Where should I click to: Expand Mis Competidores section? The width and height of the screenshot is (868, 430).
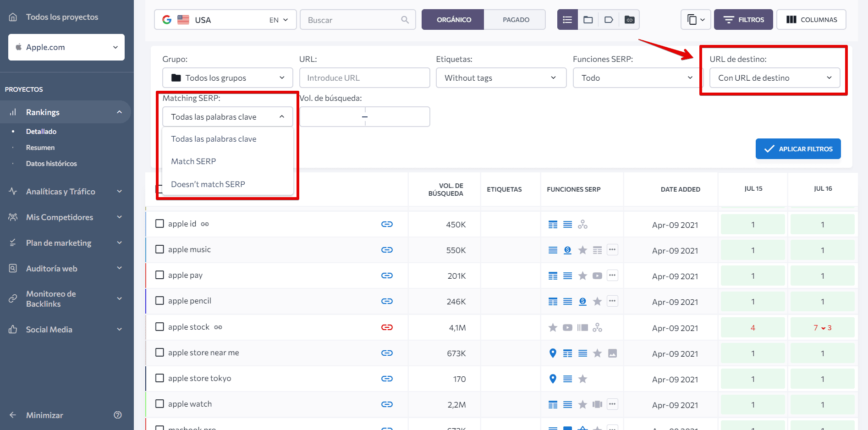coord(66,217)
